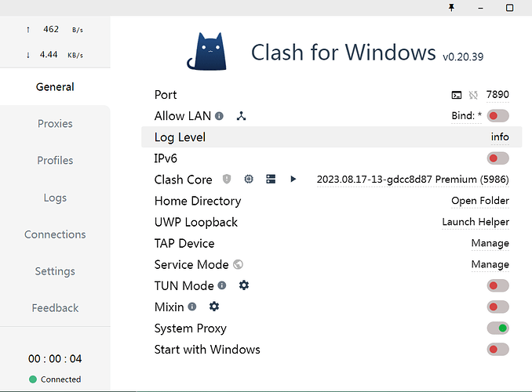The image size is (532, 392).
Task: Click the Clash cat logo
Action: pos(207,51)
